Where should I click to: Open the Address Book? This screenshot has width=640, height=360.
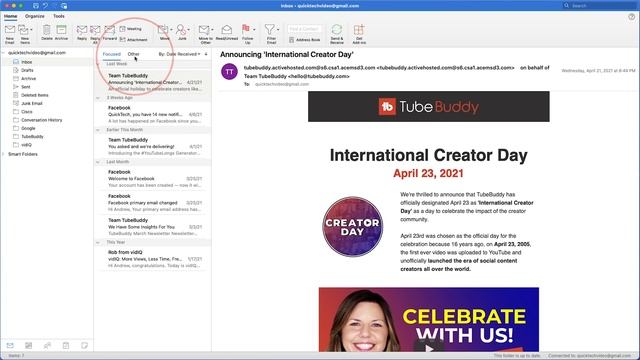(304, 40)
